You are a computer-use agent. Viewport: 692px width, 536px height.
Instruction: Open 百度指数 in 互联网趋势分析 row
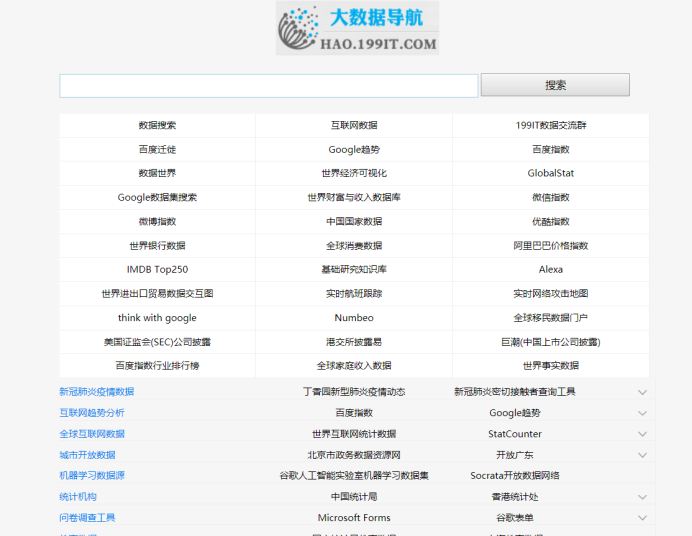(354, 413)
